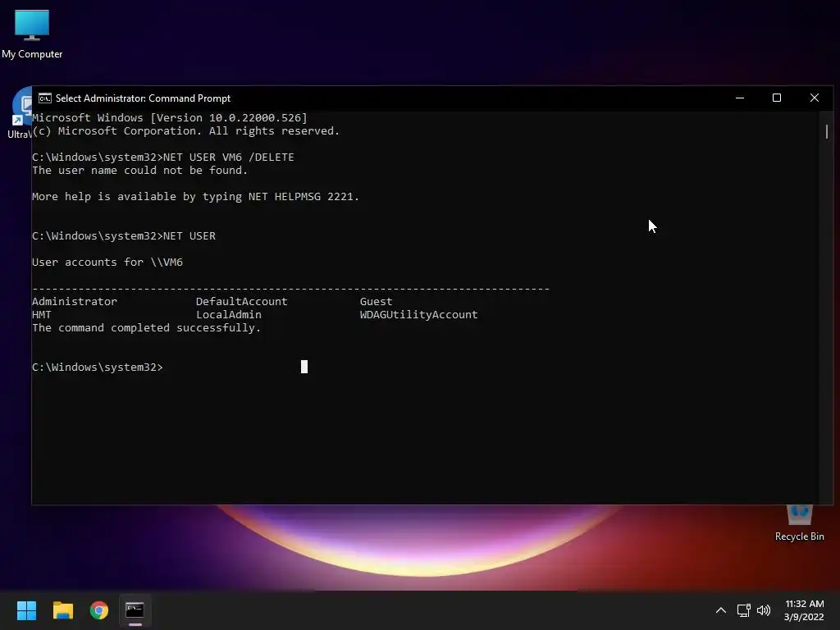
Task: Close the Command Prompt window
Action: click(815, 98)
